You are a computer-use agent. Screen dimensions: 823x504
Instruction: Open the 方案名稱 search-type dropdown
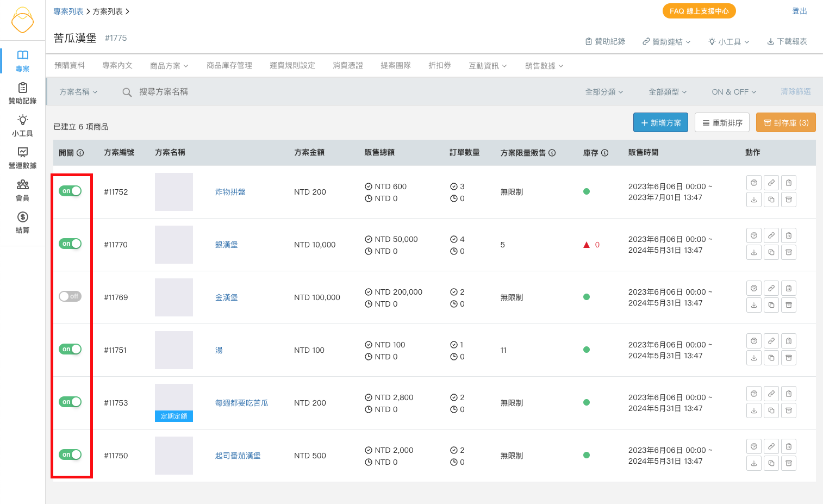(x=78, y=92)
